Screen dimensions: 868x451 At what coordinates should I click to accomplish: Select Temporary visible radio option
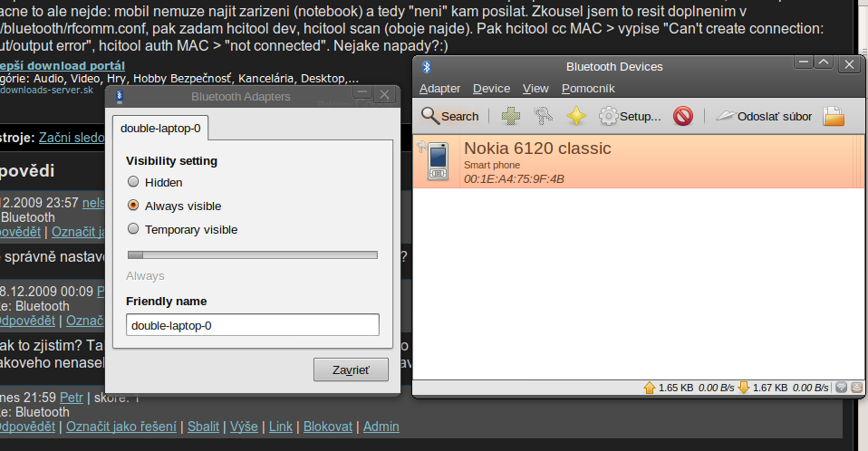183,230
